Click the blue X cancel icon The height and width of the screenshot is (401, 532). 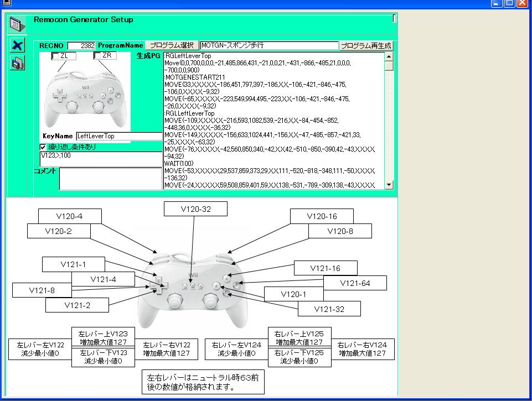(17, 45)
